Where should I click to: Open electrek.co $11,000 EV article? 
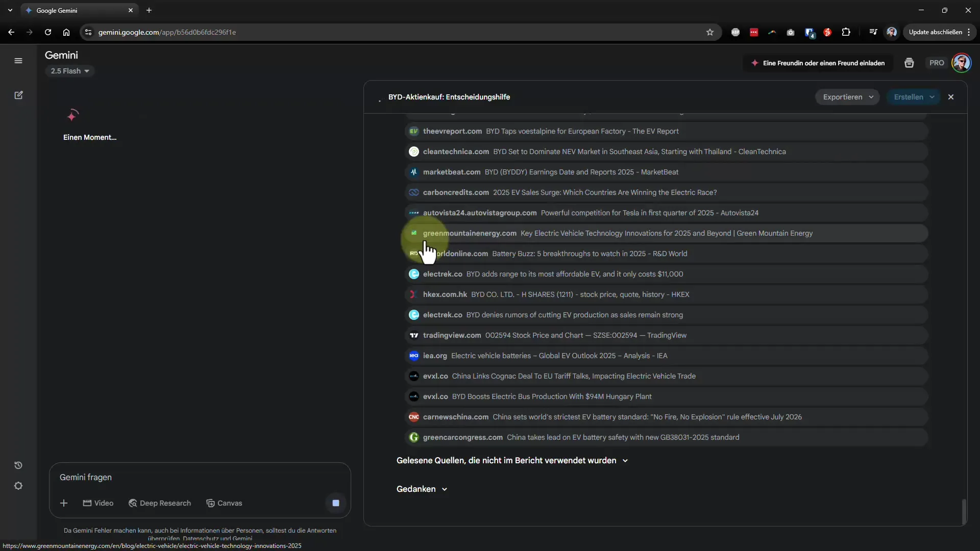[666, 274]
